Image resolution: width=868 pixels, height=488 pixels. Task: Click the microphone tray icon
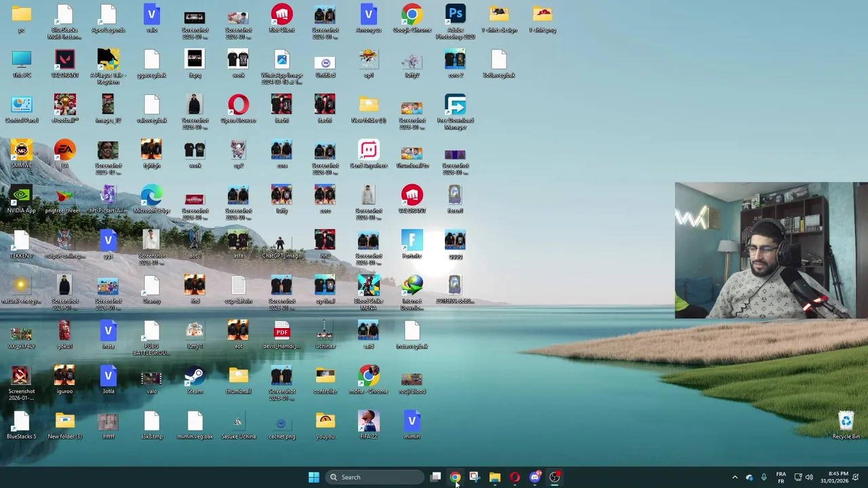coord(764,477)
